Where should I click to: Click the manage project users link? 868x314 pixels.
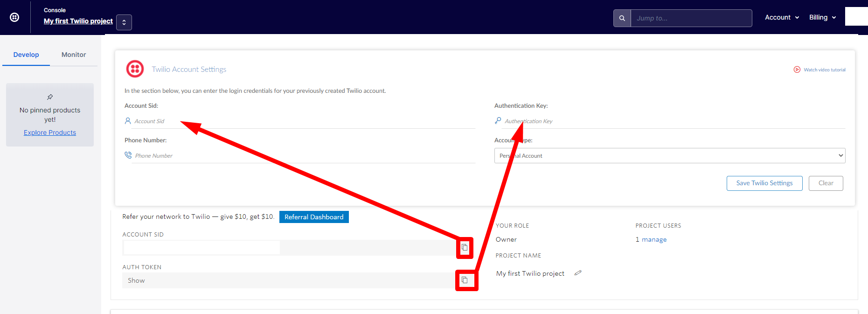(x=654, y=240)
